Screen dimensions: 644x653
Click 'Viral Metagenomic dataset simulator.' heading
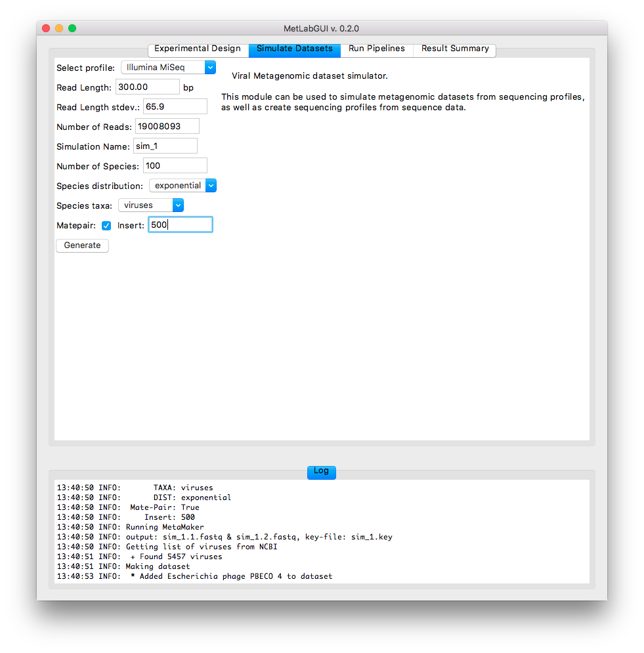[x=309, y=75]
